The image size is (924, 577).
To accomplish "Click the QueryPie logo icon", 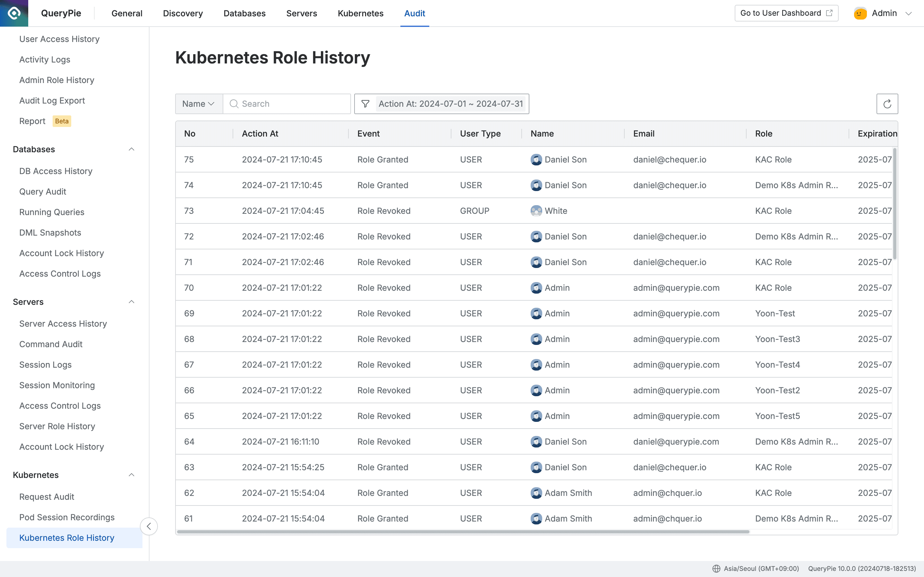I will [x=14, y=13].
